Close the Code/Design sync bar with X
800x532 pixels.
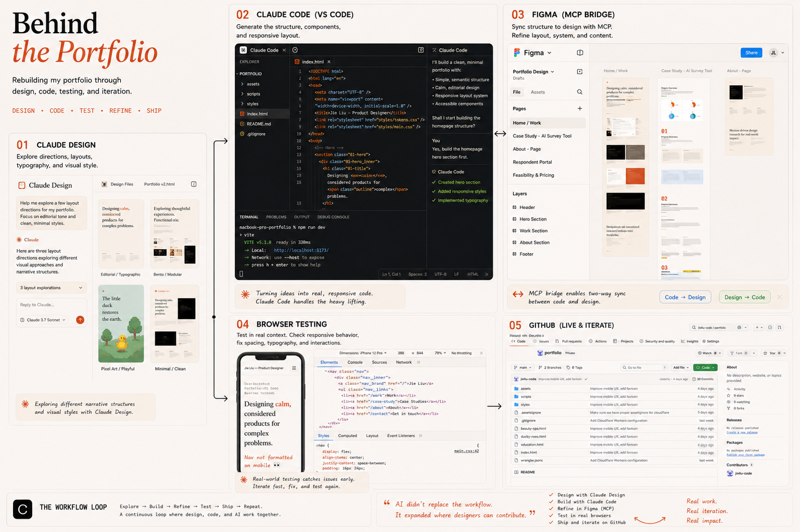pos(779,297)
